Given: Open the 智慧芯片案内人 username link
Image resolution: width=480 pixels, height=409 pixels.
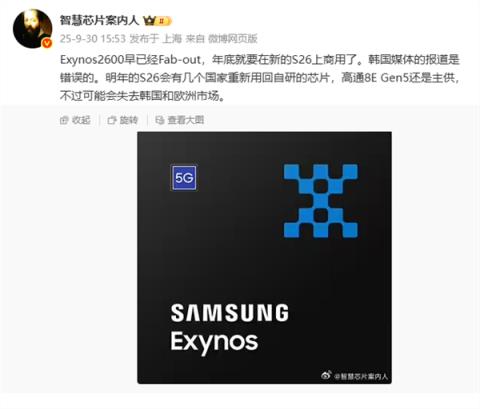Looking at the screenshot, I should tap(99, 20).
